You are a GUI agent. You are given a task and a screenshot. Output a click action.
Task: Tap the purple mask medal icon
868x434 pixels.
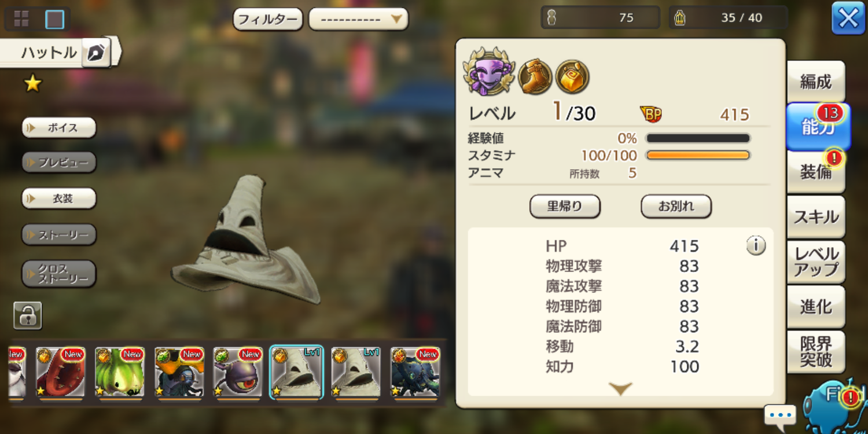488,72
